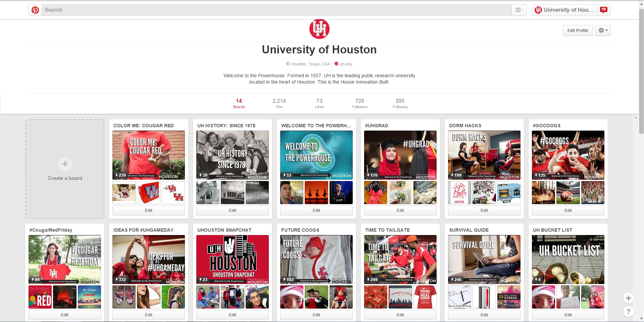
Task: Open the DORM HACKS board title
Action: coord(465,126)
